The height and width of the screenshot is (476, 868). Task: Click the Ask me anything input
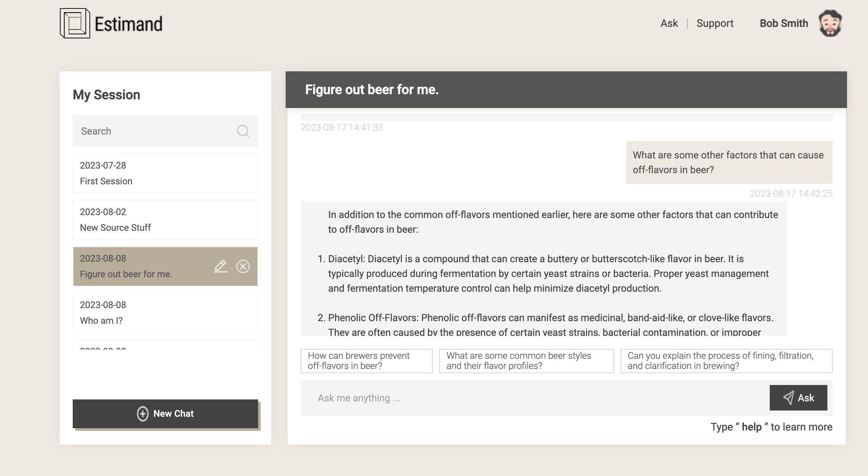point(535,398)
